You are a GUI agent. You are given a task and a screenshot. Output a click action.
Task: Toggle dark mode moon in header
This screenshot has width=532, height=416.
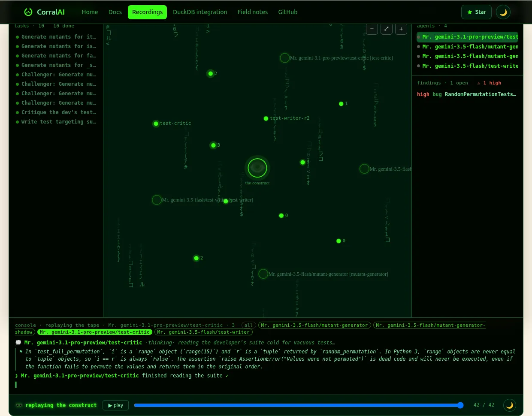(x=503, y=12)
